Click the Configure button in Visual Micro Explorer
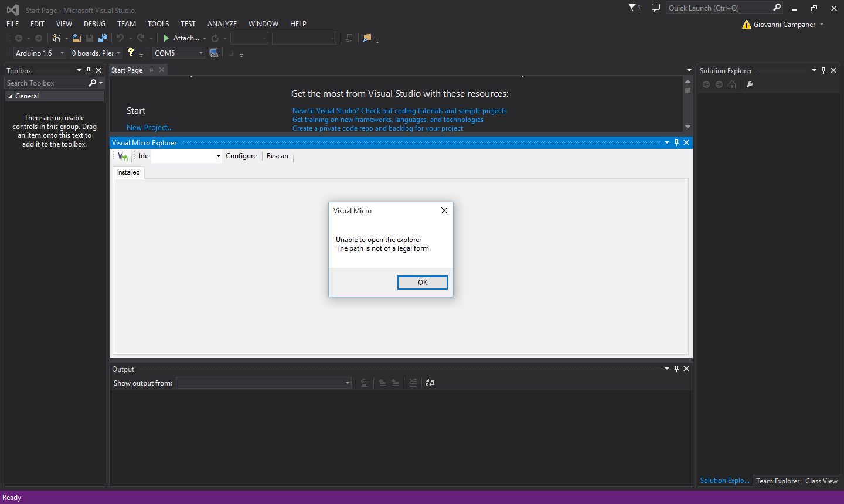Viewport: 844px width, 504px height. point(241,156)
